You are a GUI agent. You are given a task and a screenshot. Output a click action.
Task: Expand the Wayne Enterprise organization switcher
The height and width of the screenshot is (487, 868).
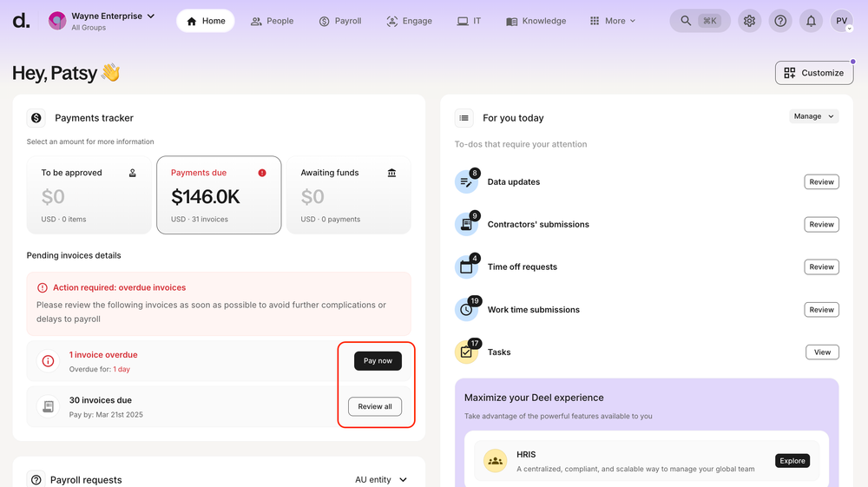point(102,21)
